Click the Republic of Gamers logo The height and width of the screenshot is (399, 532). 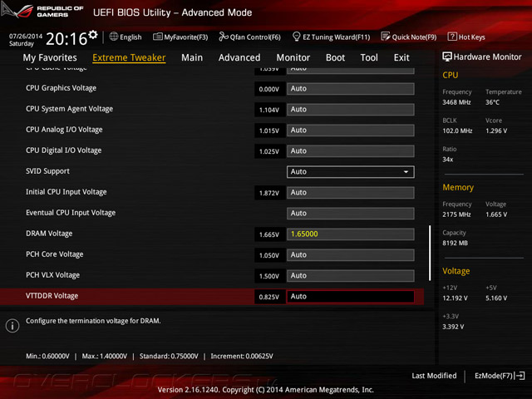pos(43,11)
